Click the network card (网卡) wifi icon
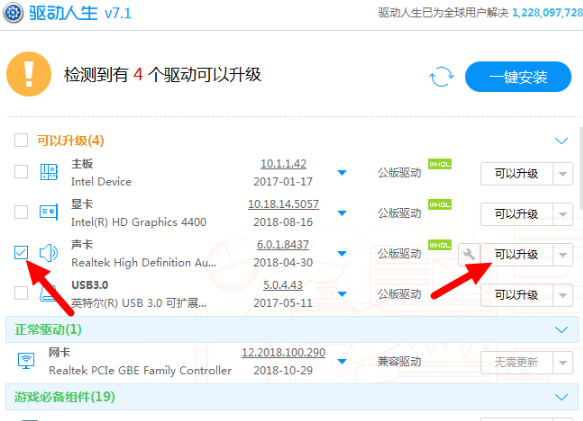 (x=26, y=360)
